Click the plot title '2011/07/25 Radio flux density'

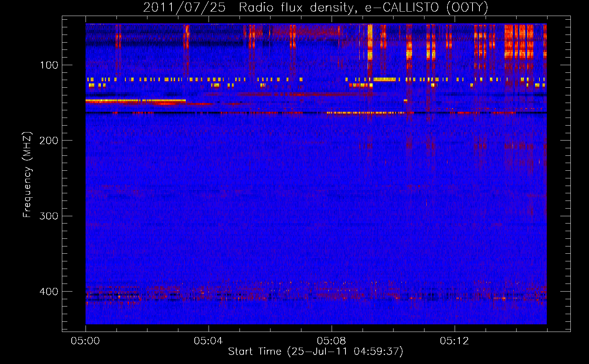click(315, 8)
